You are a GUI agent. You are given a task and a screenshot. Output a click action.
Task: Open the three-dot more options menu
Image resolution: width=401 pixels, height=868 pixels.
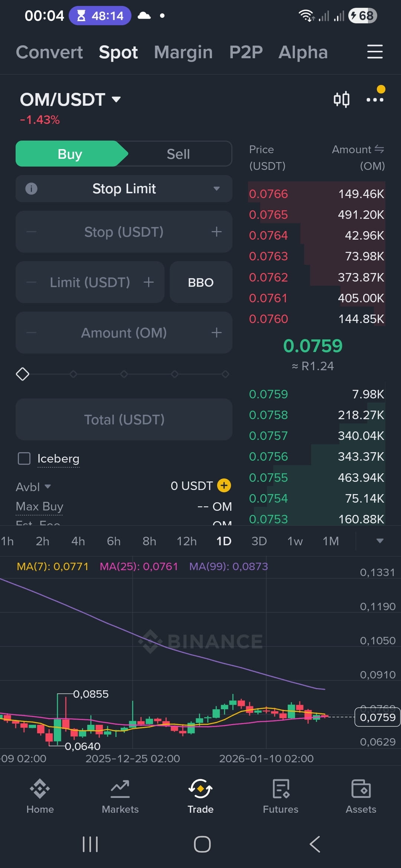(375, 99)
